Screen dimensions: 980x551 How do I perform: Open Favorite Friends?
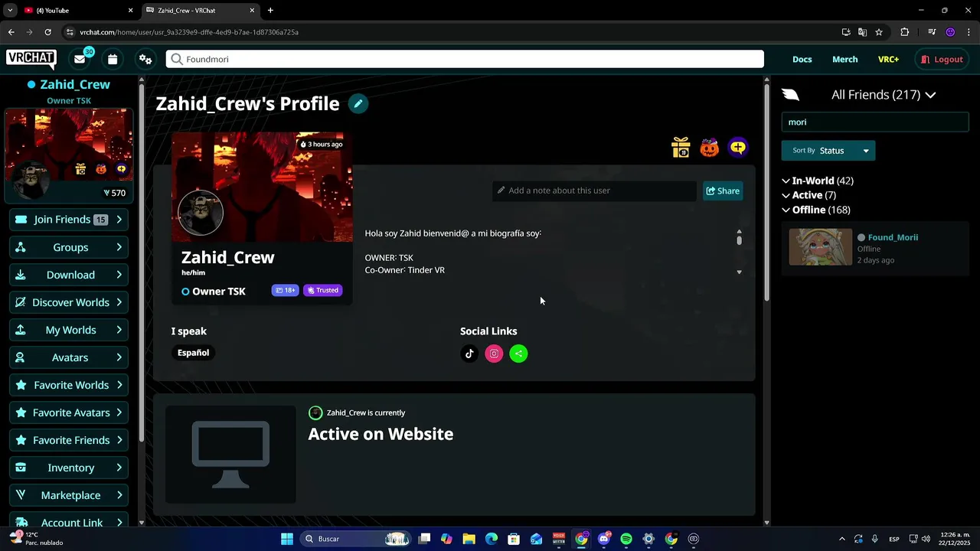(x=69, y=440)
